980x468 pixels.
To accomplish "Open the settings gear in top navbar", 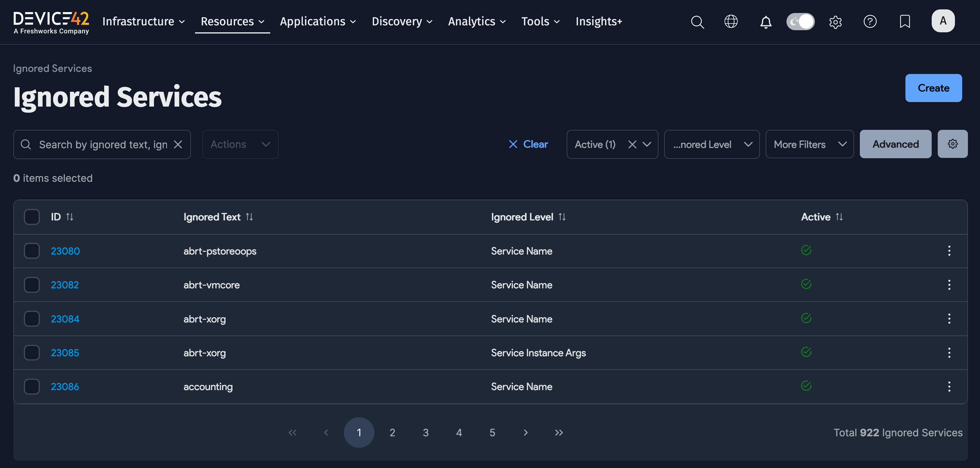I will pos(835,22).
